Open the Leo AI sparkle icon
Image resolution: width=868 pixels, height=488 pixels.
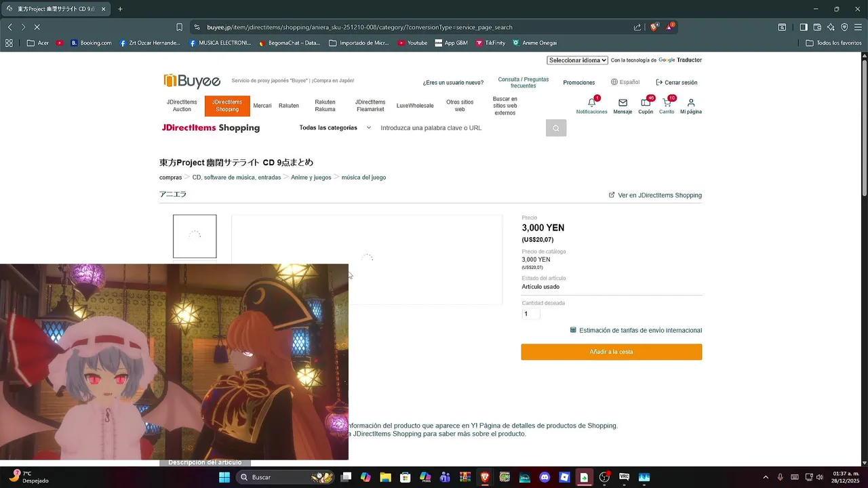coord(831,27)
